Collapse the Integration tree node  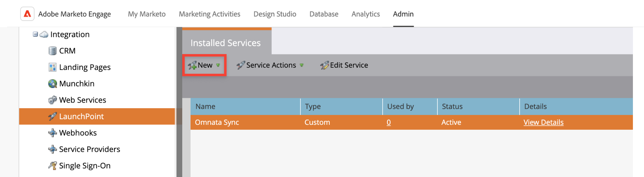(x=35, y=34)
